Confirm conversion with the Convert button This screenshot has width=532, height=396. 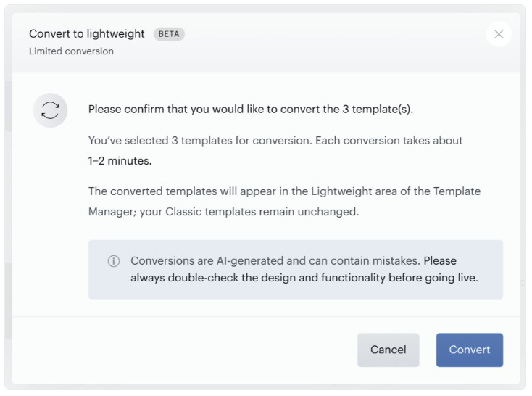click(x=469, y=350)
